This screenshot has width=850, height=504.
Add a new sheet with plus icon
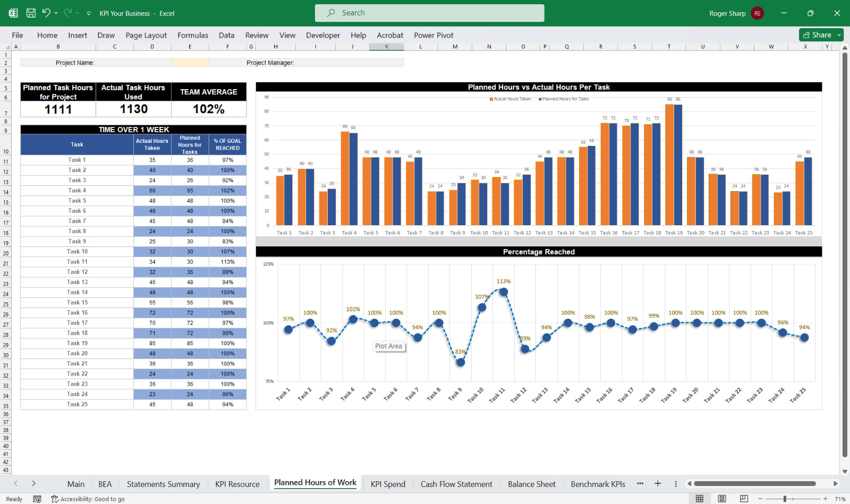click(x=658, y=483)
